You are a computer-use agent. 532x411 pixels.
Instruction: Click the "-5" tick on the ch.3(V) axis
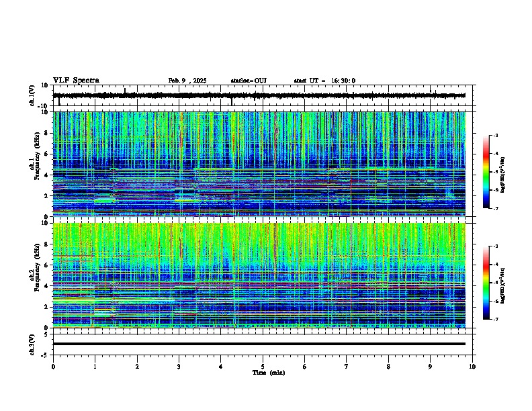pos(46,355)
